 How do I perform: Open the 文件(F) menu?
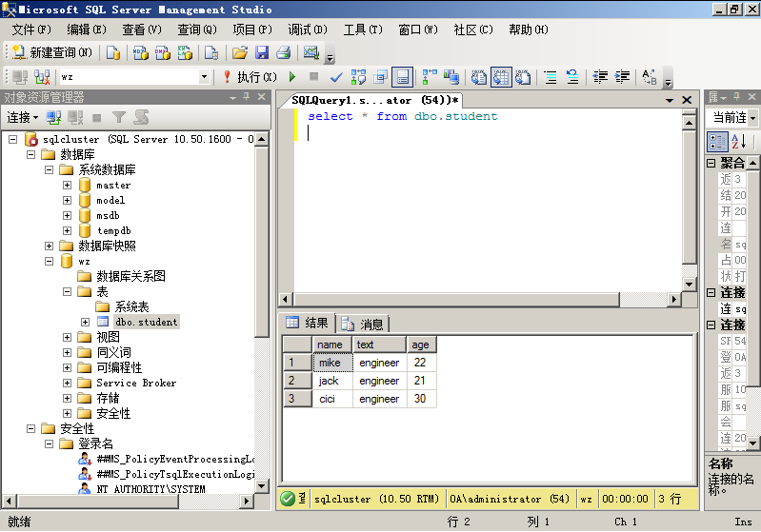point(31,30)
